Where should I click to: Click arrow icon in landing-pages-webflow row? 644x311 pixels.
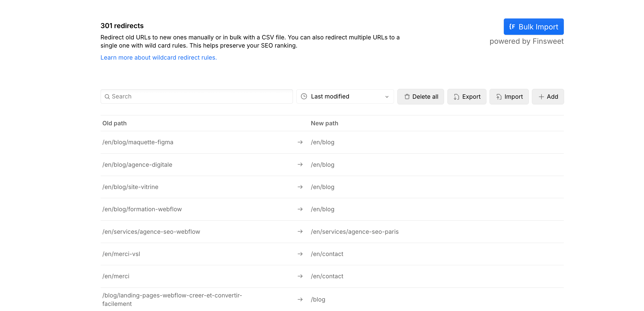click(300, 299)
